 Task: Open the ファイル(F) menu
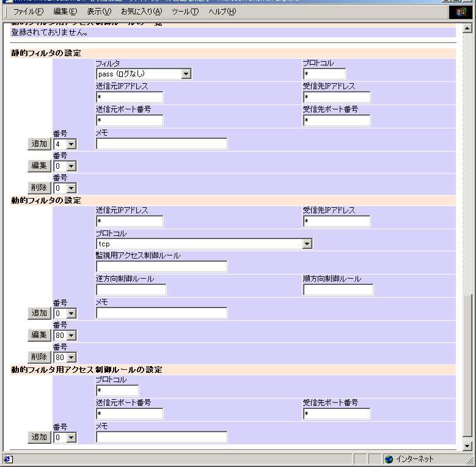tap(29, 12)
